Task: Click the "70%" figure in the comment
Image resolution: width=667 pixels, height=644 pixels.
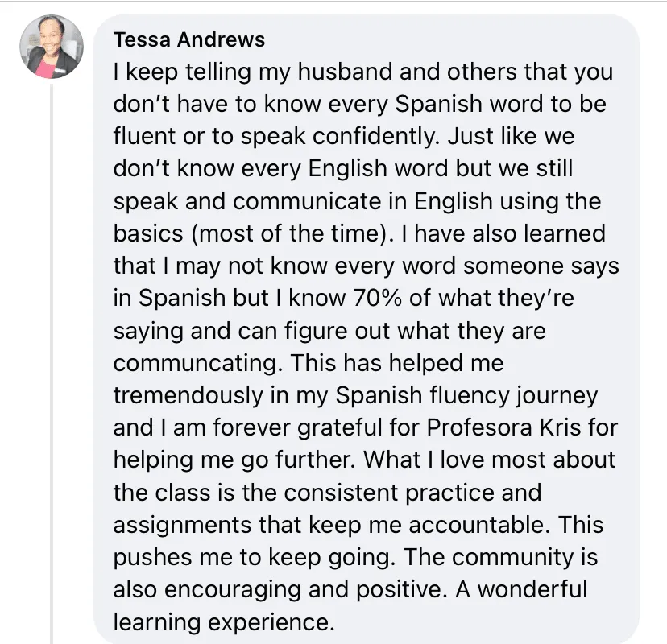Action: (x=377, y=298)
